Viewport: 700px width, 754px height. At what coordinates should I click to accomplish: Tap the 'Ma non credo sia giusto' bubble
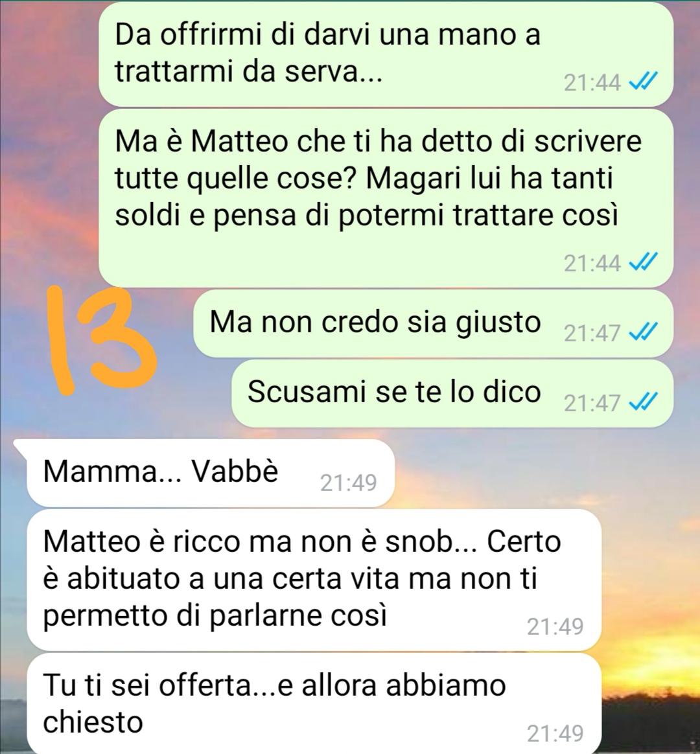[433, 324]
